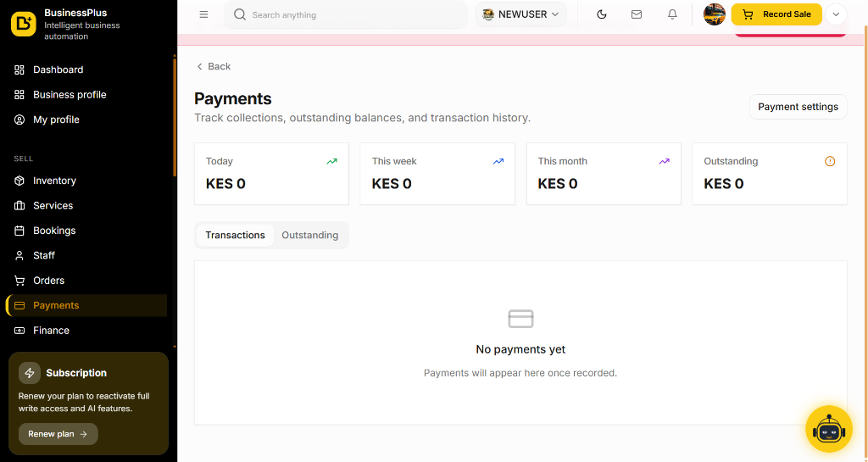Viewport: 868px width, 462px height.
Task: Click the This month purple trend icon
Action: [x=665, y=162]
